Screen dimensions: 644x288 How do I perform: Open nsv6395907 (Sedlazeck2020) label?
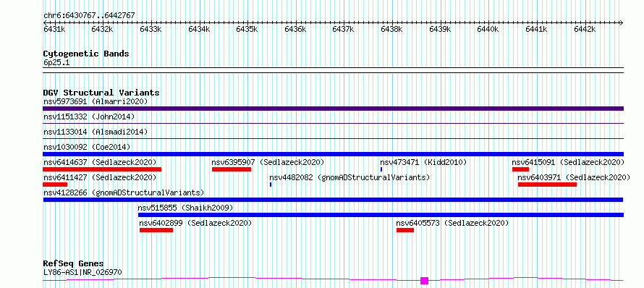point(268,162)
